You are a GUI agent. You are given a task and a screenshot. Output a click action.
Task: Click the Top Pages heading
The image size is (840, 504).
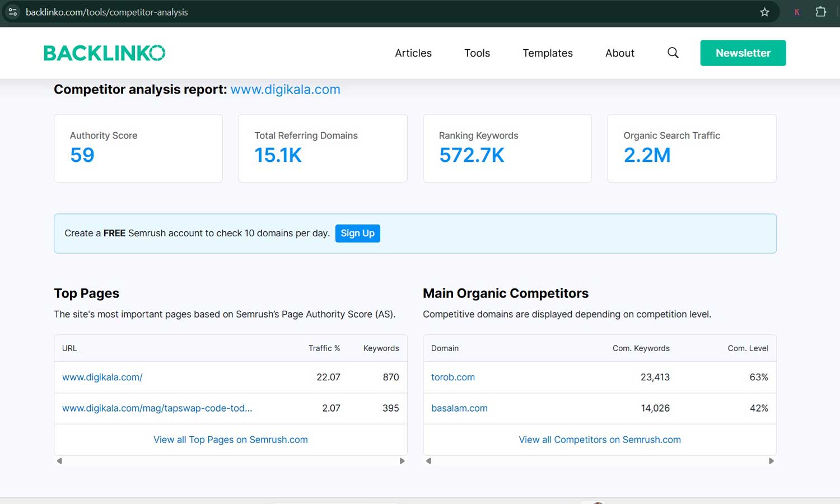(87, 293)
